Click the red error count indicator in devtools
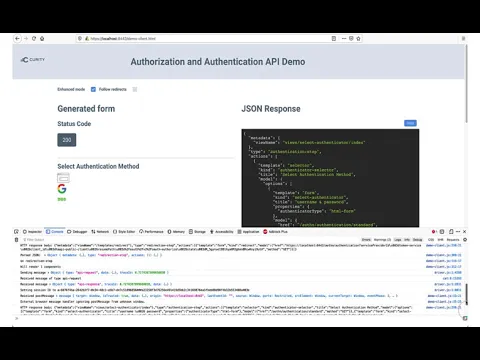The height and width of the screenshot is (360, 480). [434, 232]
